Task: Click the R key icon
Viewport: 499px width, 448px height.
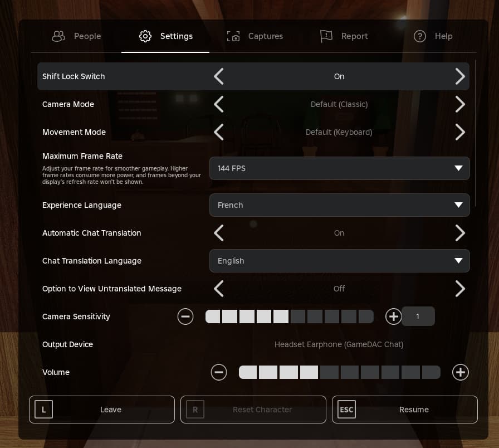Action: [x=195, y=410]
